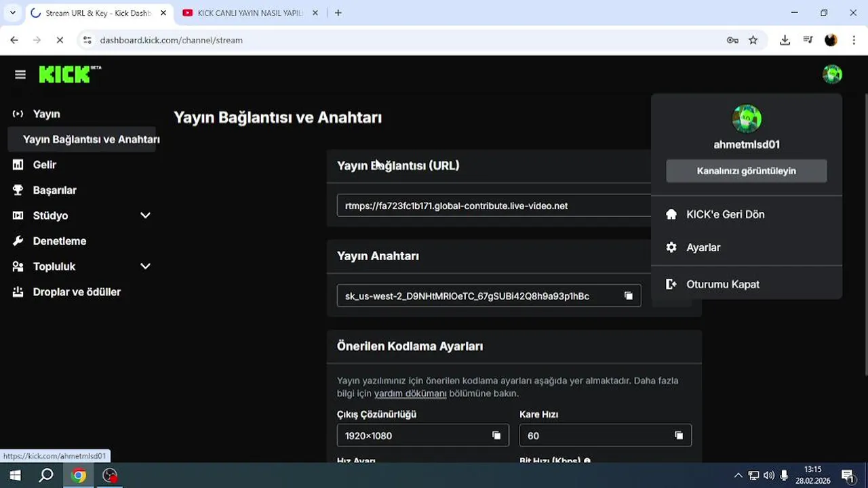Open the media control icon in Chrome toolbar
Viewport: 868px width, 488px height.
point(808,40)
